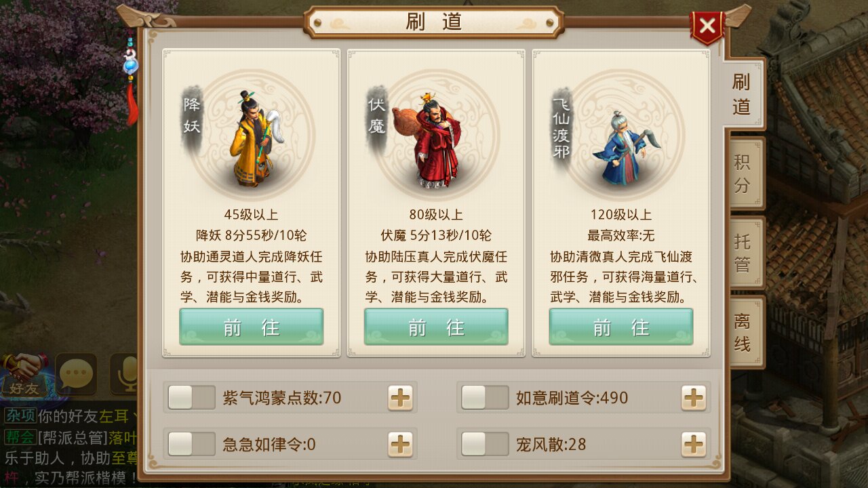Click 前往 button under 伏魔
868x488 pixels.
[x=436, y=327]
